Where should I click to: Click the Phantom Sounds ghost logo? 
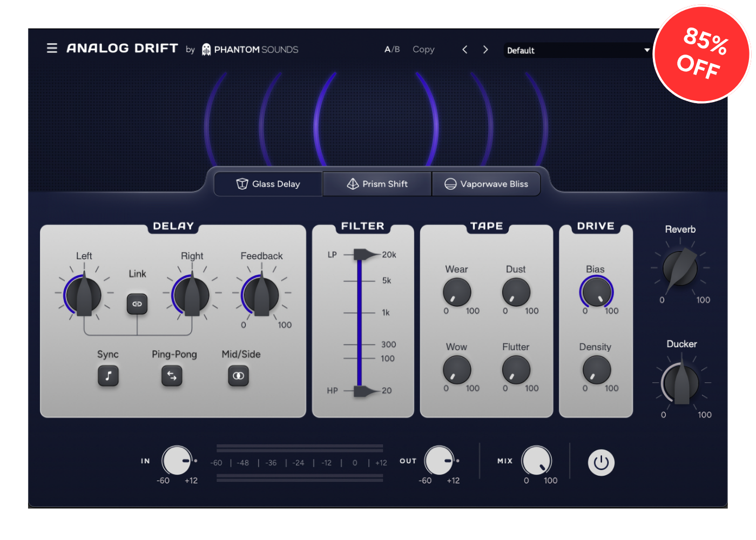(x=206, y=50)
